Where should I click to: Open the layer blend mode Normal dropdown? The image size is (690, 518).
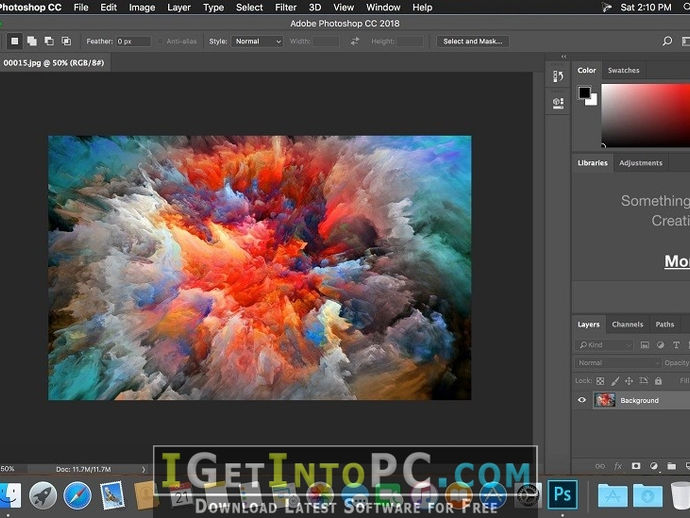click(618, 363)
